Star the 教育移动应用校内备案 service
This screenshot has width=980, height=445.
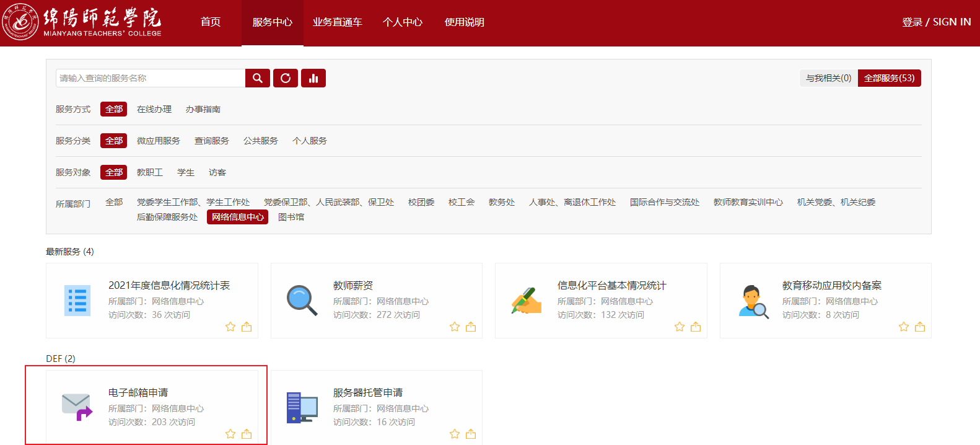point(904,327)
